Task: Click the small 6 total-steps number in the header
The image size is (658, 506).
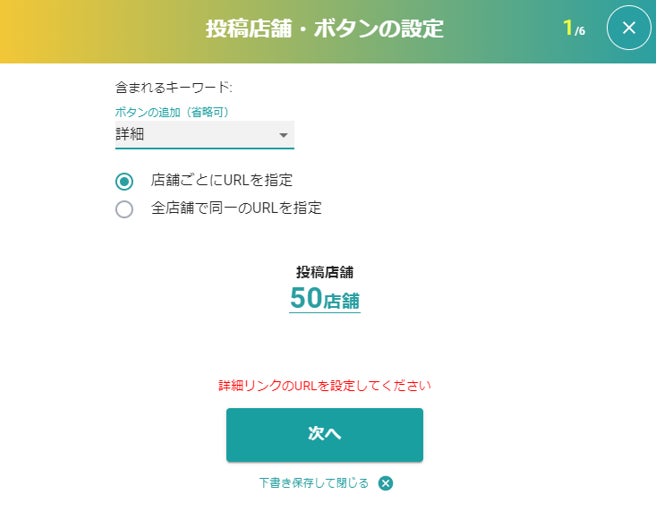Action: pyautogui.click(x=582, y=32)
